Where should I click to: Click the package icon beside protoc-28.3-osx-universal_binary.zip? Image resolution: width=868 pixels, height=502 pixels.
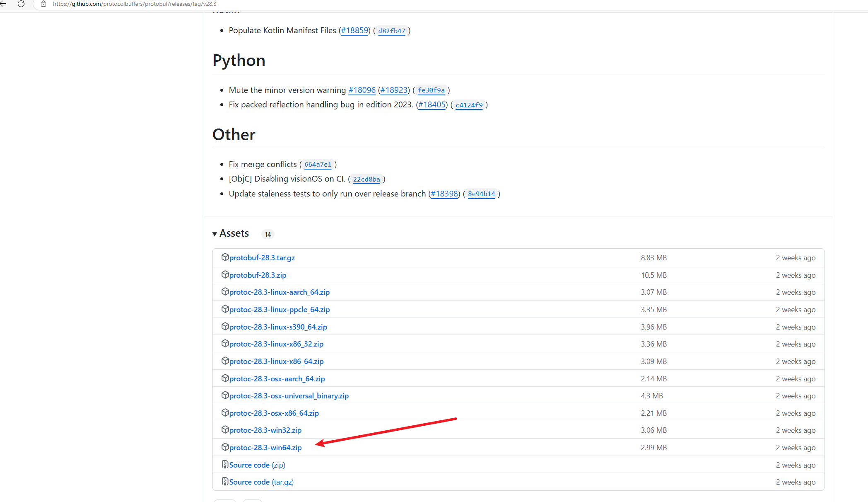pyautogui.click(x=225, y=395)
